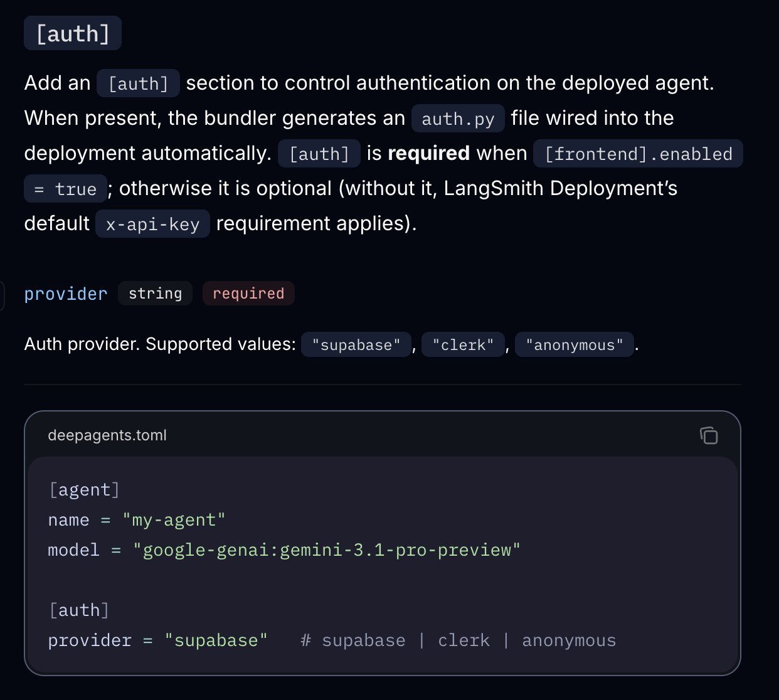Click the [agent] line in code block
779x700 pixels.
point(84,490)
